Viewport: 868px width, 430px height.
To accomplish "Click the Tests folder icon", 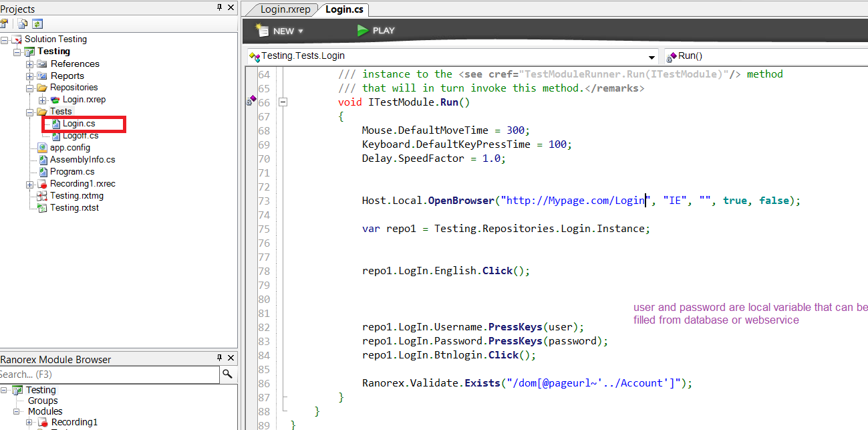I will click(42, 112).
